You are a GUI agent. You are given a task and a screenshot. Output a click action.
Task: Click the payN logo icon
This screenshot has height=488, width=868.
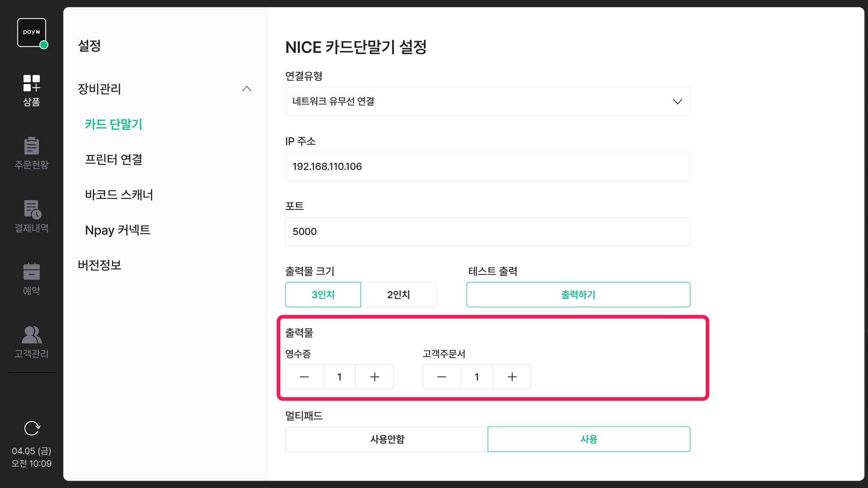32,33
